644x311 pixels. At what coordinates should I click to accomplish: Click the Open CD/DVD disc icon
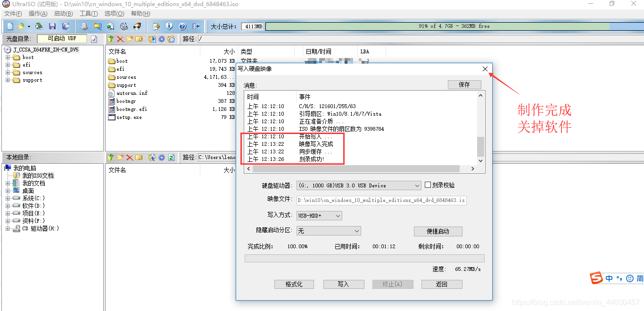pyautogui.click(x=39, y=26)
